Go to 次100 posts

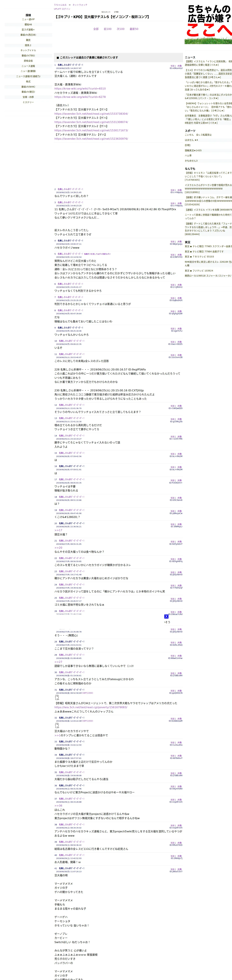tap(121, 29)
